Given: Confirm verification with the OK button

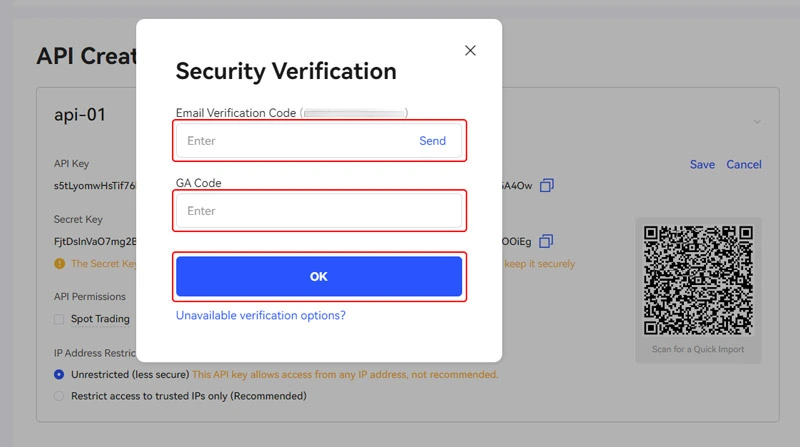Looking at the screenshot, I should point(318,276).
